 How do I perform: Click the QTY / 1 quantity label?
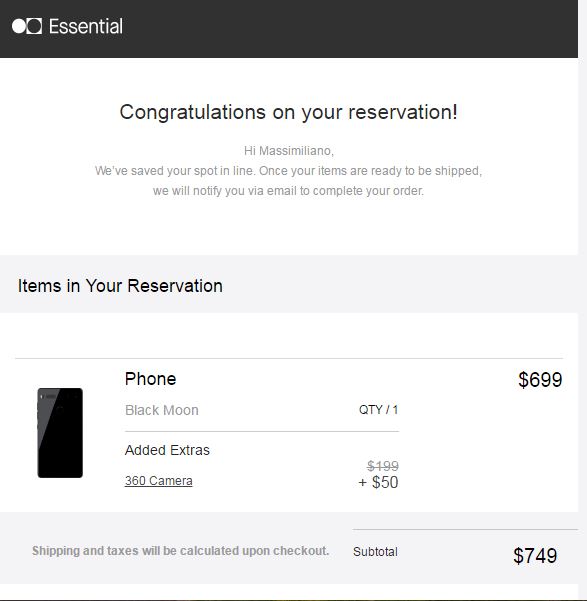click(x=378, y=410)
